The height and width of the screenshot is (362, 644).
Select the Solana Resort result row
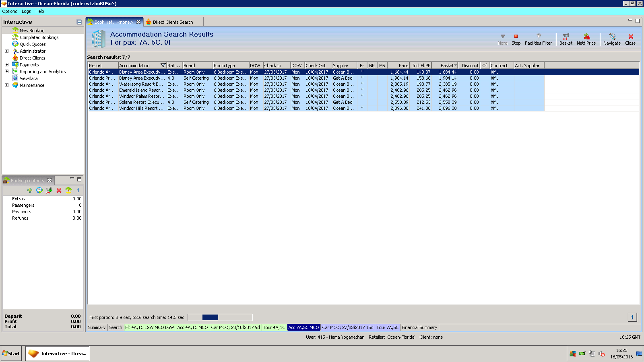(x=141, y=102)
